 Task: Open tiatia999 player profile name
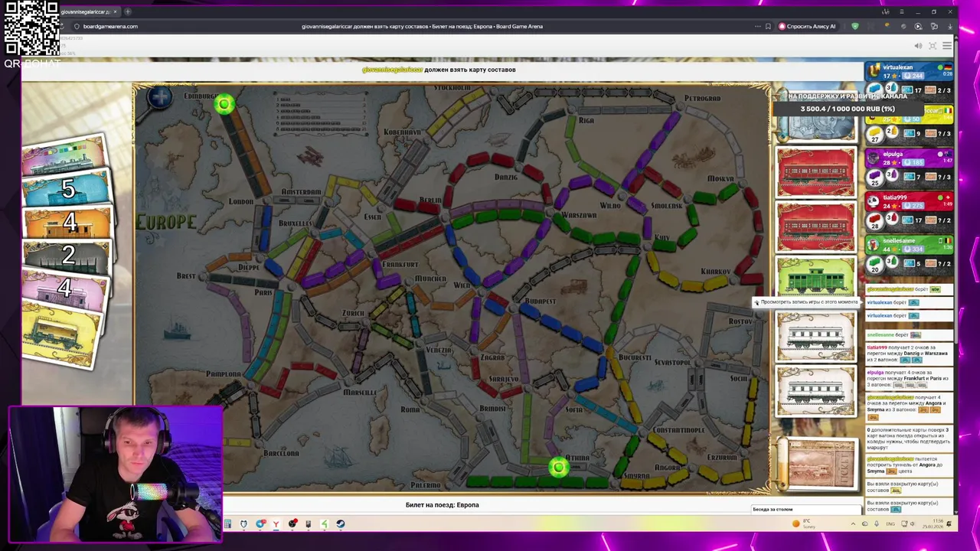(x=896, y=197)
